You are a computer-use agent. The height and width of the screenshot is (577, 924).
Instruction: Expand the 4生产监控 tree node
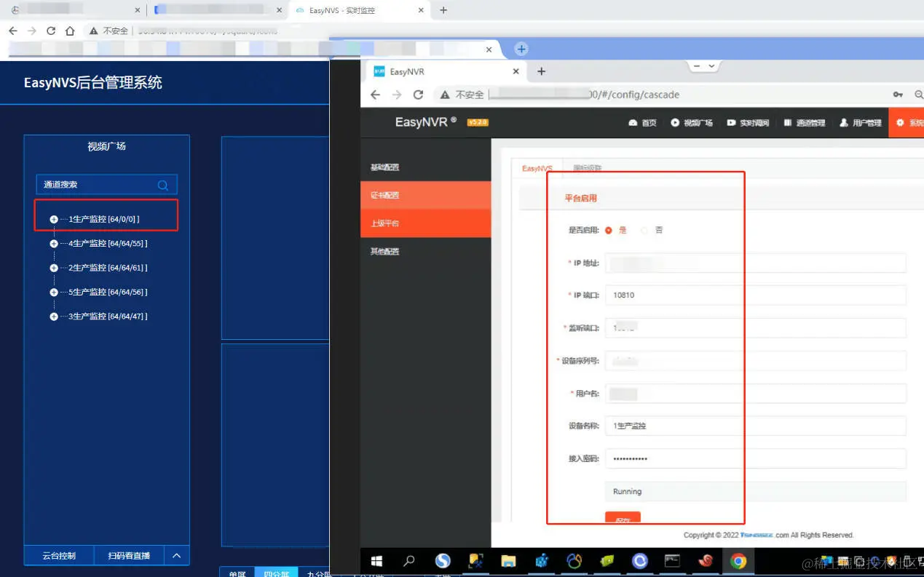[54, 244]
